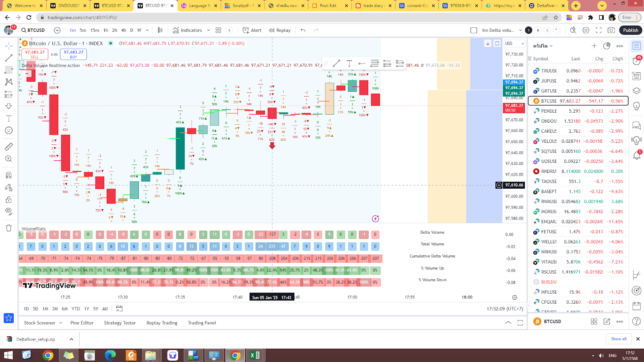This screenshot has width=644, height=362.
Task: Toggle magnet mode on left toolbar
Action: [x=8, y=175]
